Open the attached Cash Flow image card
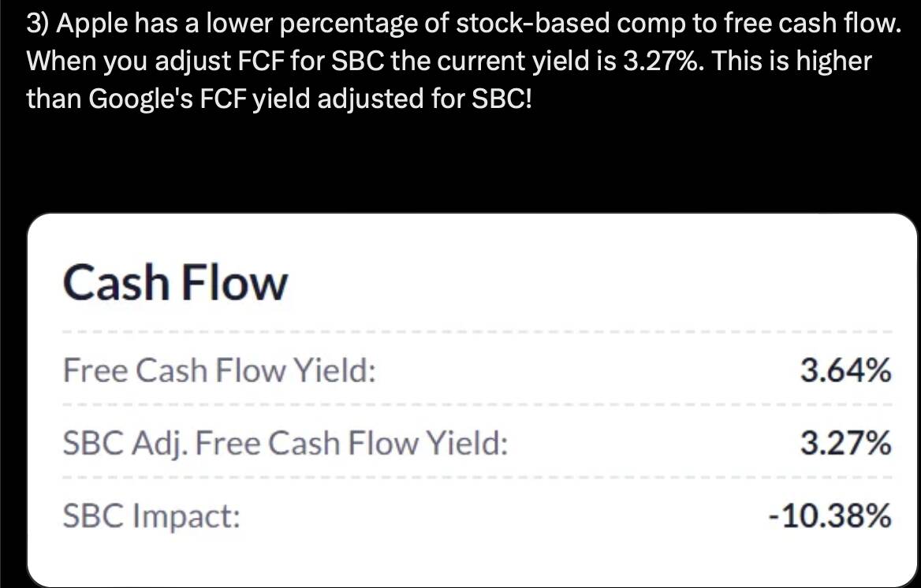The height and width of the screenshot is (588, 921). [x=472, y=400]
